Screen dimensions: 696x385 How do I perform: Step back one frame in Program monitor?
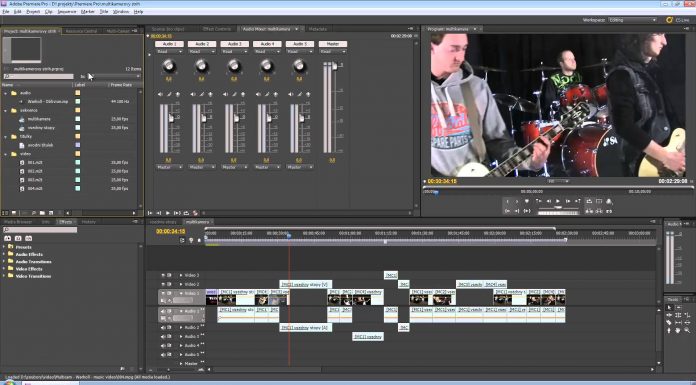pos(549,201)
